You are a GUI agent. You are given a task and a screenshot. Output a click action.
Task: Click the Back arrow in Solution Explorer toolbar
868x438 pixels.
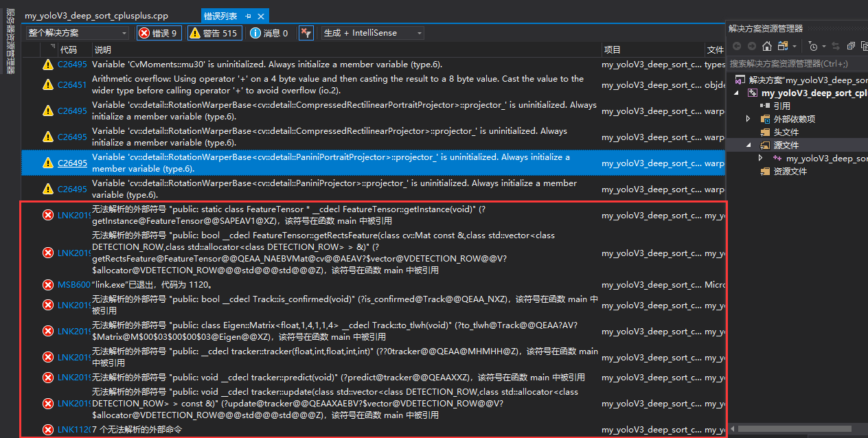pos(737,46)
